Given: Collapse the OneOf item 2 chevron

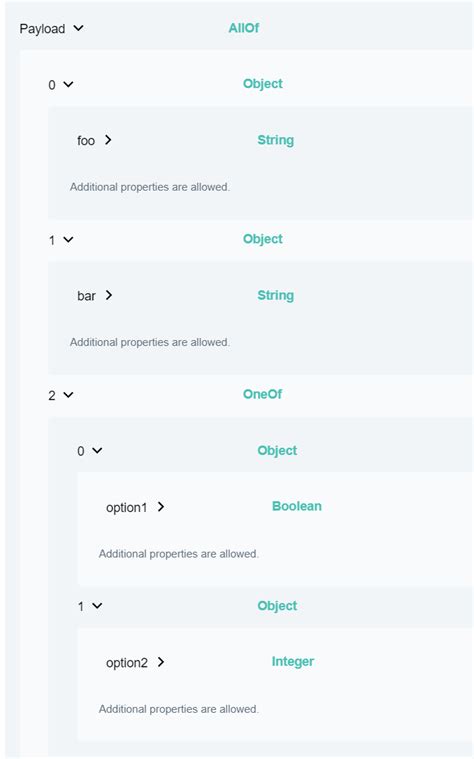Looking at the screenshot, I should tap(68, 395).
